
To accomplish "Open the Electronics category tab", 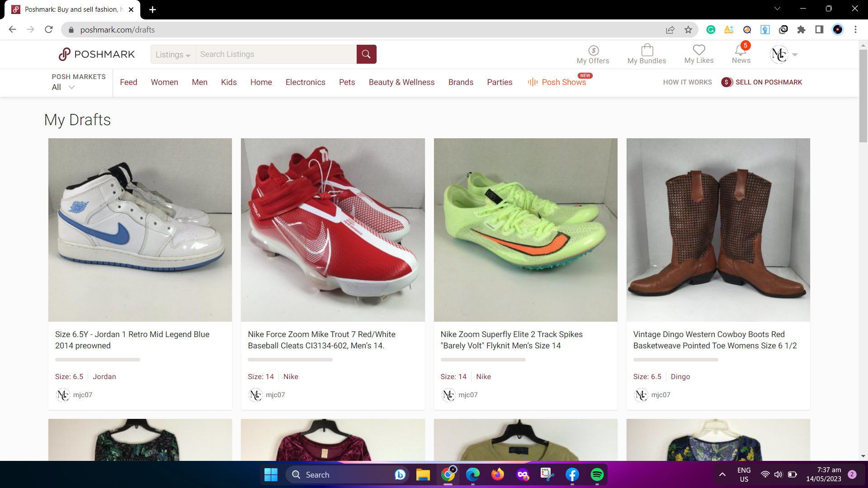I will pyautogui.click(x=306, y=82).
